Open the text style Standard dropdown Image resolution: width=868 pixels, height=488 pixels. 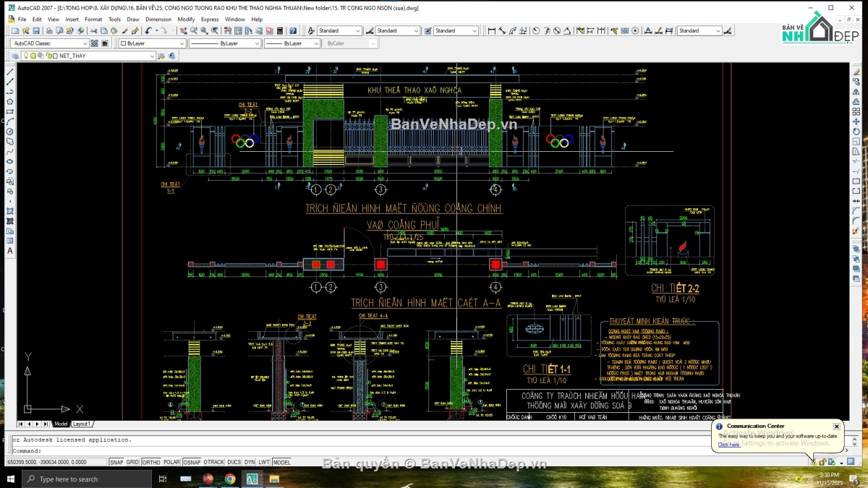pos(340,30)
